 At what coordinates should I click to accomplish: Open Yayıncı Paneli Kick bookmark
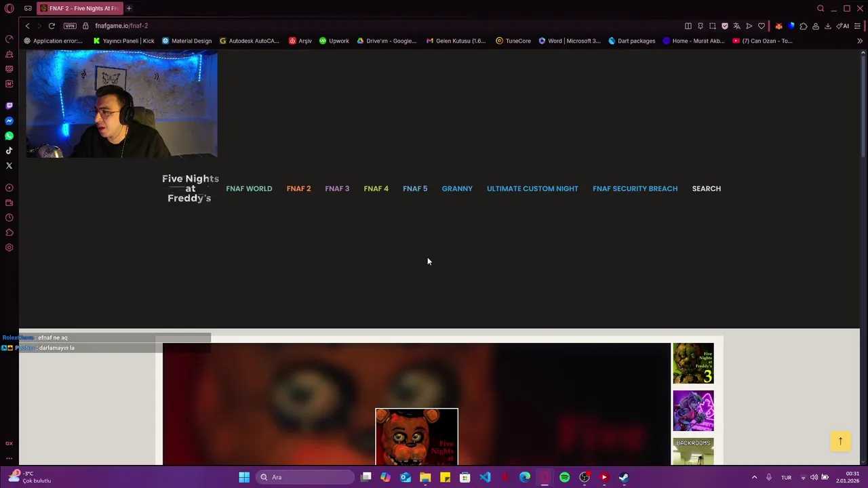pos(124,41)
